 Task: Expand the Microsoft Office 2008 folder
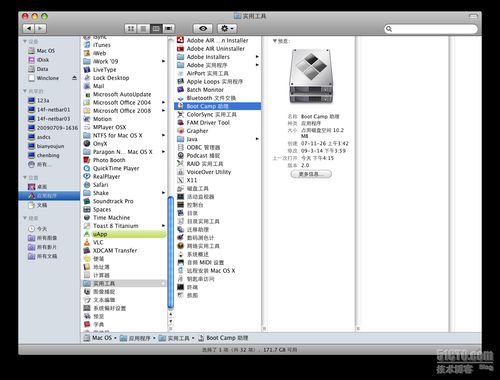(x=163, y=111)
